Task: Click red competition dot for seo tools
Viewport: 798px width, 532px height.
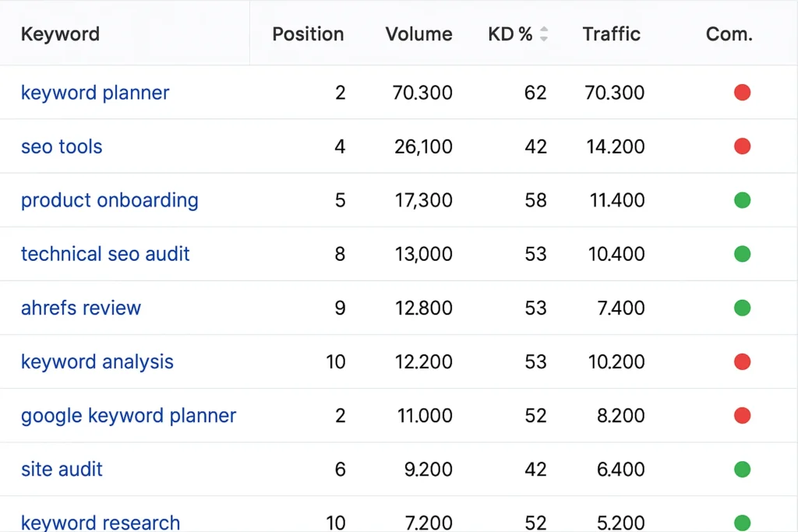Action: coord(742,146)
